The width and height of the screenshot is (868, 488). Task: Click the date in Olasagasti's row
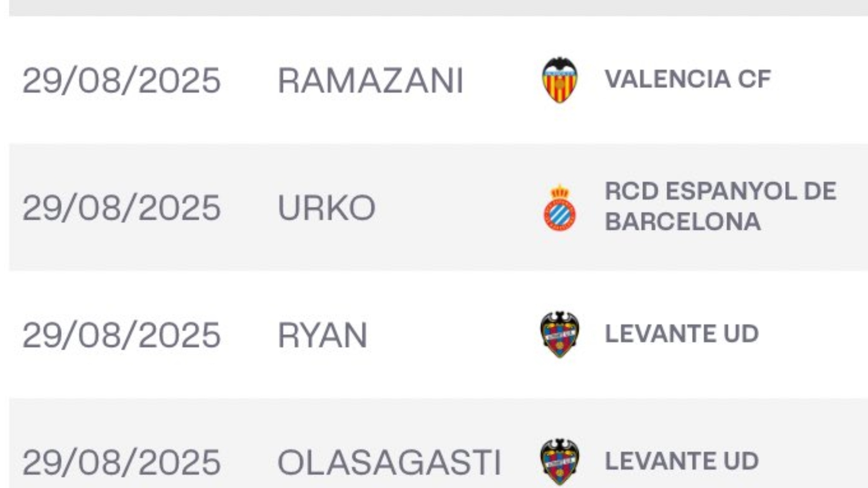[x=122, y=462]
